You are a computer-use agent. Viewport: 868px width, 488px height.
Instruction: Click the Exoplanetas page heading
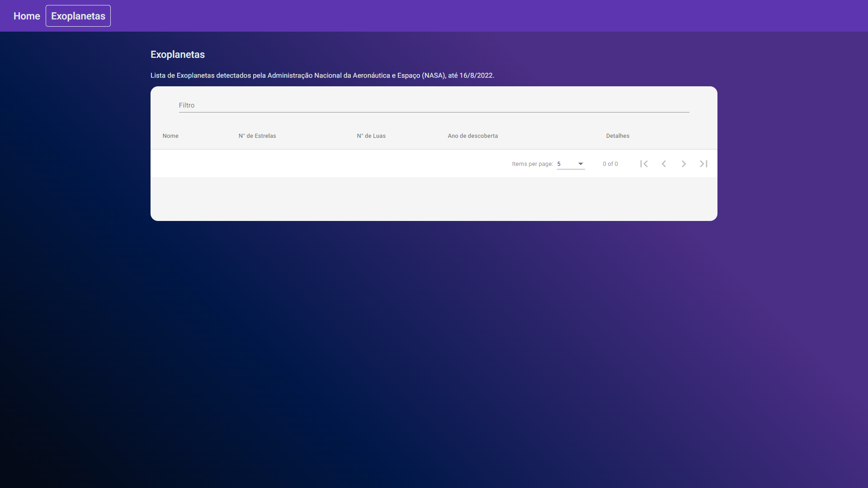(178, 55)
